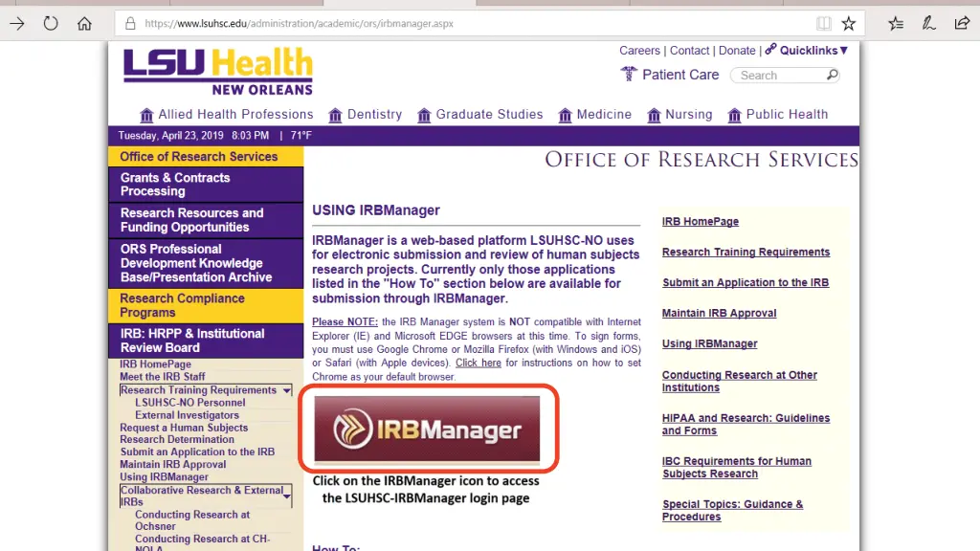Expand the Quicklinks dropdown arrow
The width and height of the screenshot is (980, 551).
[844, 51]
